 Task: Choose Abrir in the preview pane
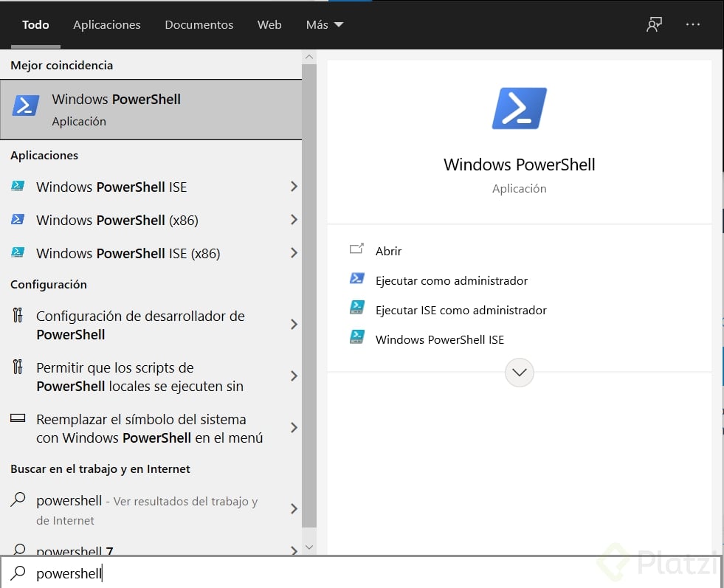click(388, 251)
